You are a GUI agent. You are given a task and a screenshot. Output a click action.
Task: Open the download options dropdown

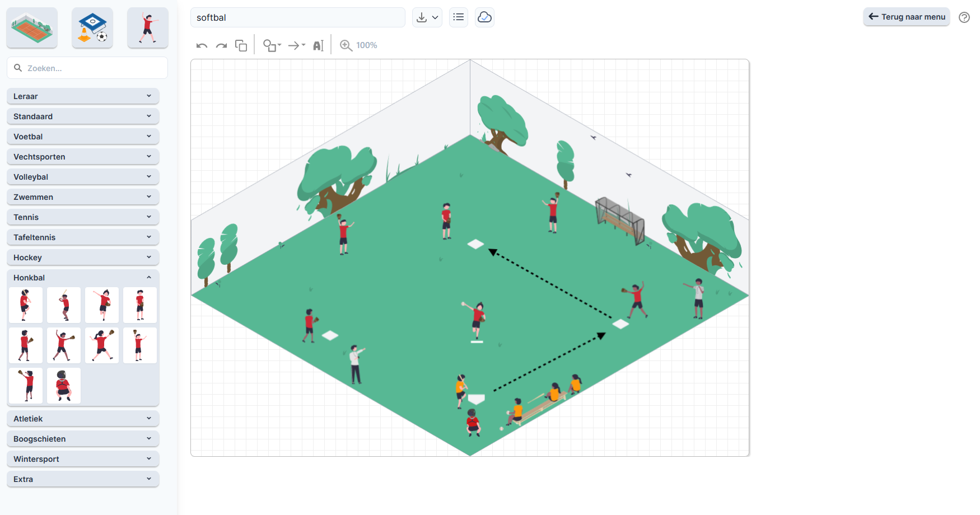(427, 17)
